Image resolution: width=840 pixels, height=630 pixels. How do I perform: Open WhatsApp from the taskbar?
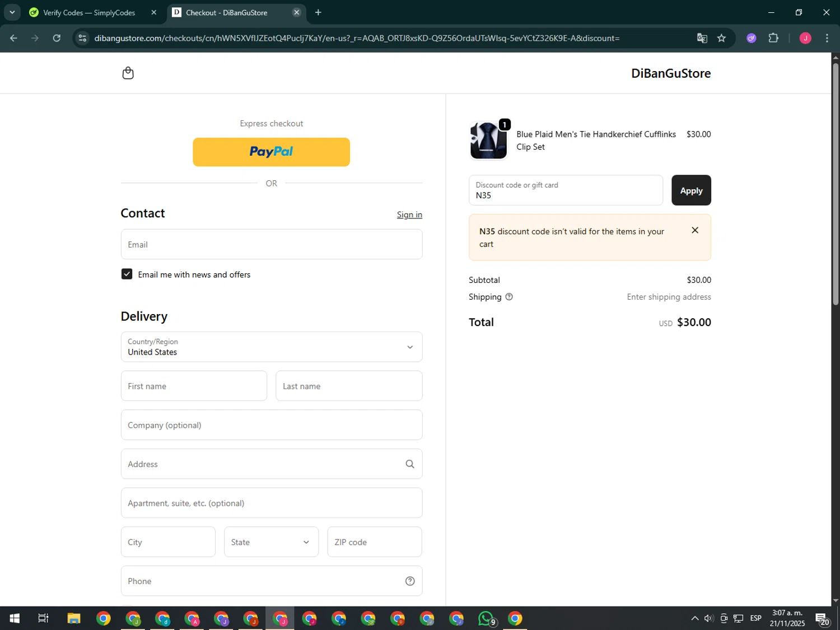click(x=487, y=618)
